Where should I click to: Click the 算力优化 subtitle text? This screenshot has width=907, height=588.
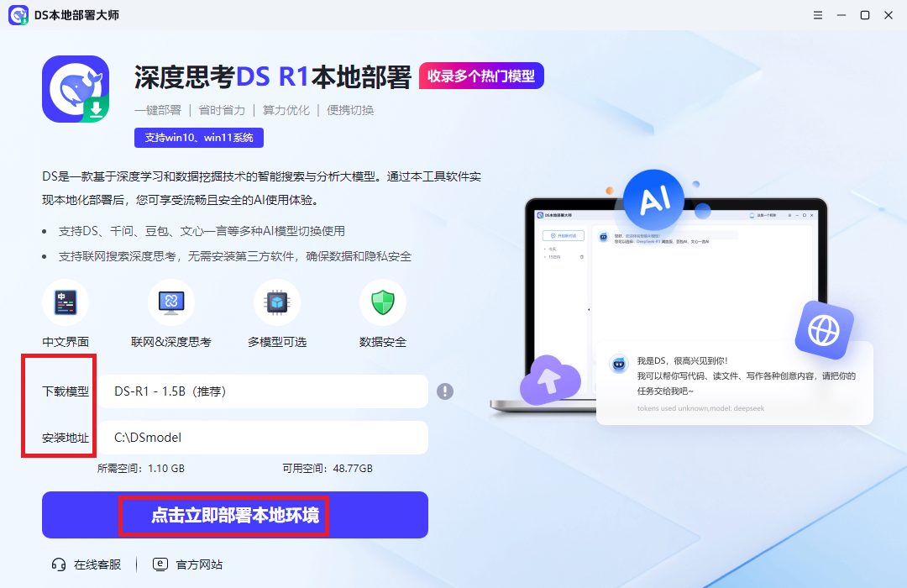tap(286, 110)
